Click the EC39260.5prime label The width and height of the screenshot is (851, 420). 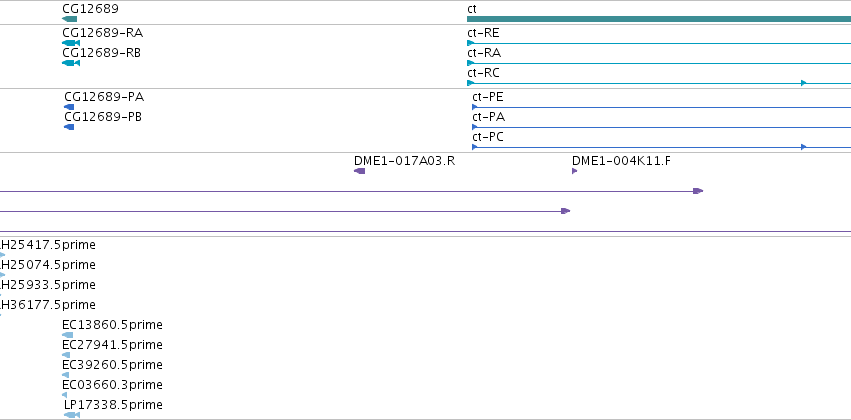tap(112, 365)
